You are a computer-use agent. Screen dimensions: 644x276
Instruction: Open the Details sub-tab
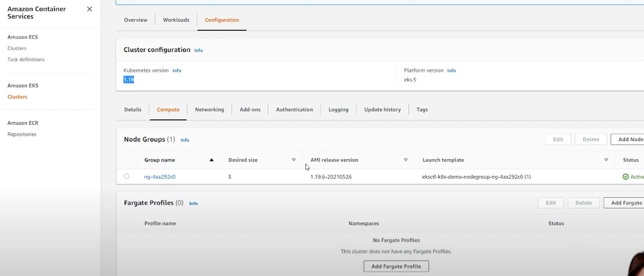click(x=133, y=109)
